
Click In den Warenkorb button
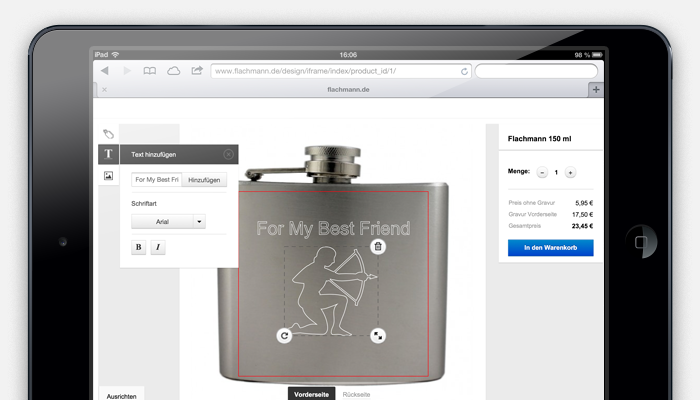click(550, 248)
